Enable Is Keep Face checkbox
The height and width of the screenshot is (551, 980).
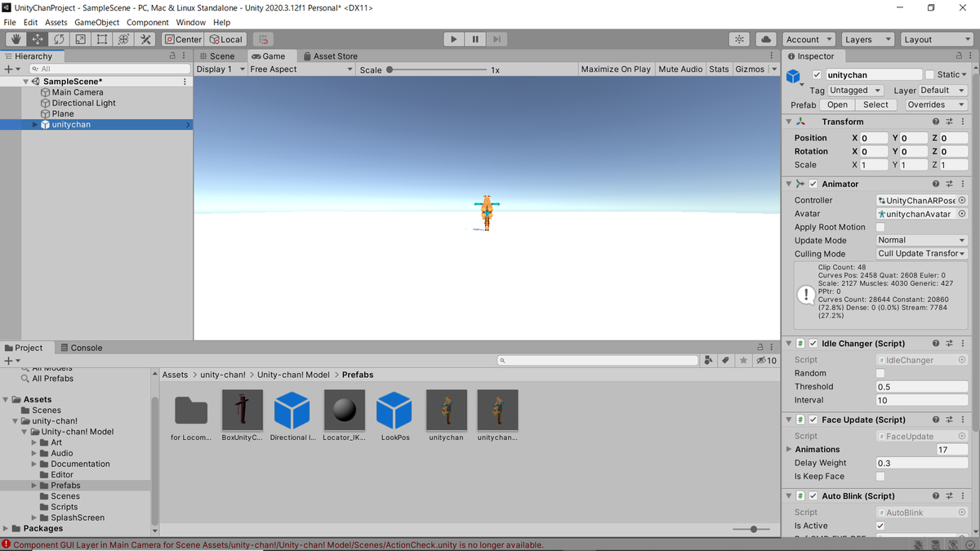coord(880,476)
